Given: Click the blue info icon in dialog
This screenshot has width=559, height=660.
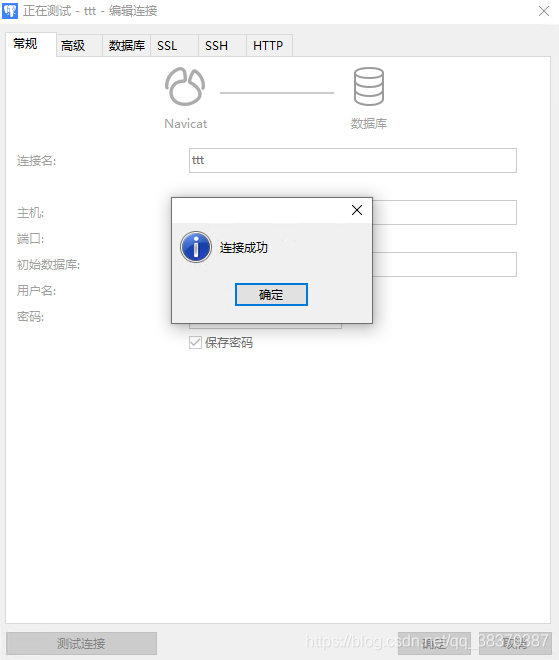Looking at the screenshot, I should 196,247.
